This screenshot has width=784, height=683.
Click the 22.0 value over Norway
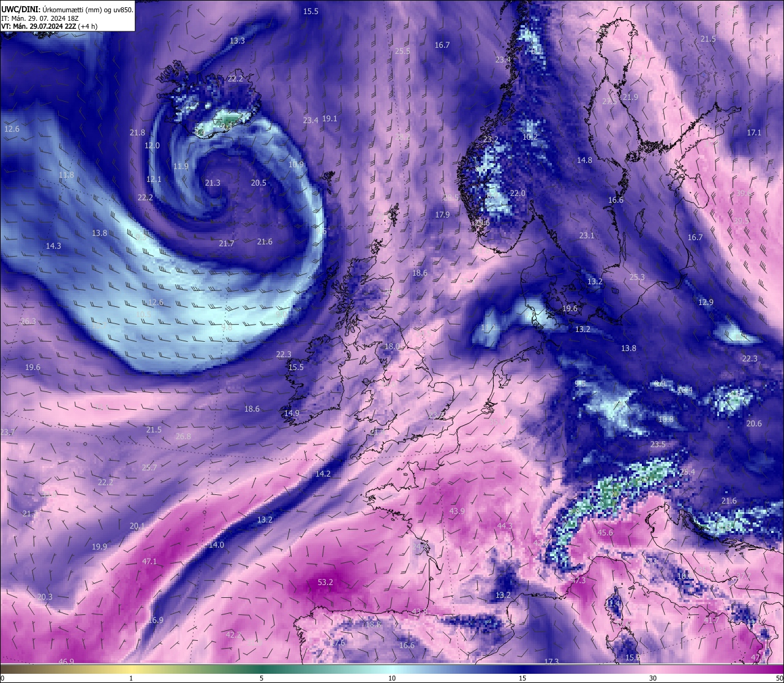tap(518, 193)
